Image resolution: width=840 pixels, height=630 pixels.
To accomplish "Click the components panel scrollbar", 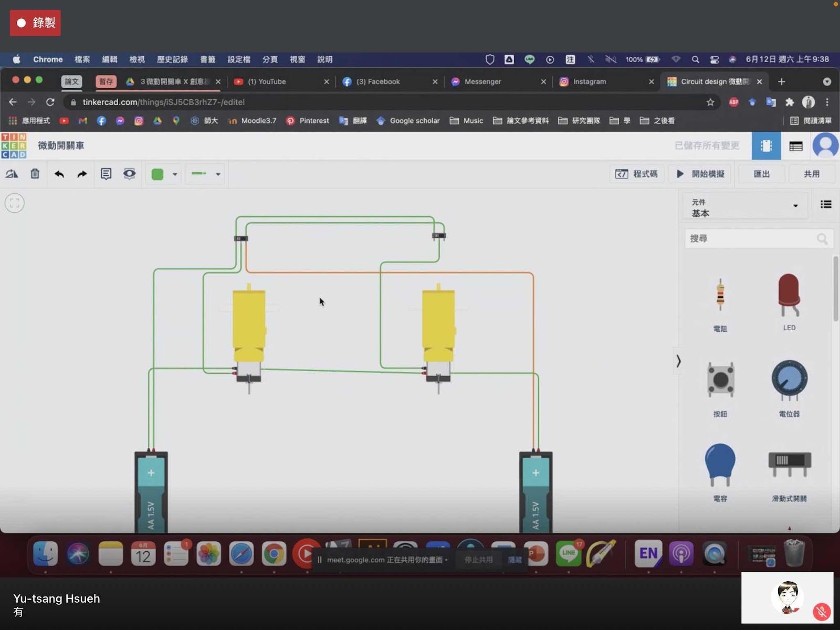I will click(x=836, y=288).
